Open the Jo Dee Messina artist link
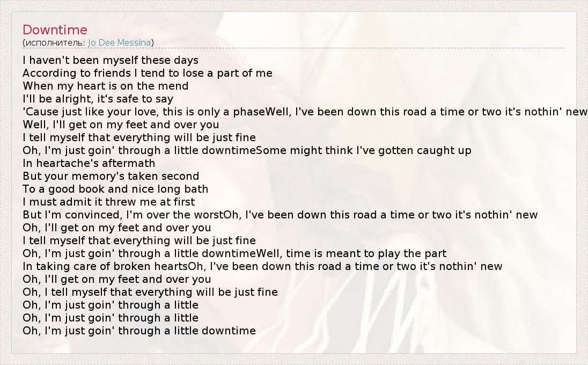Screen dimensions: 588x365 tap(120, 42)
